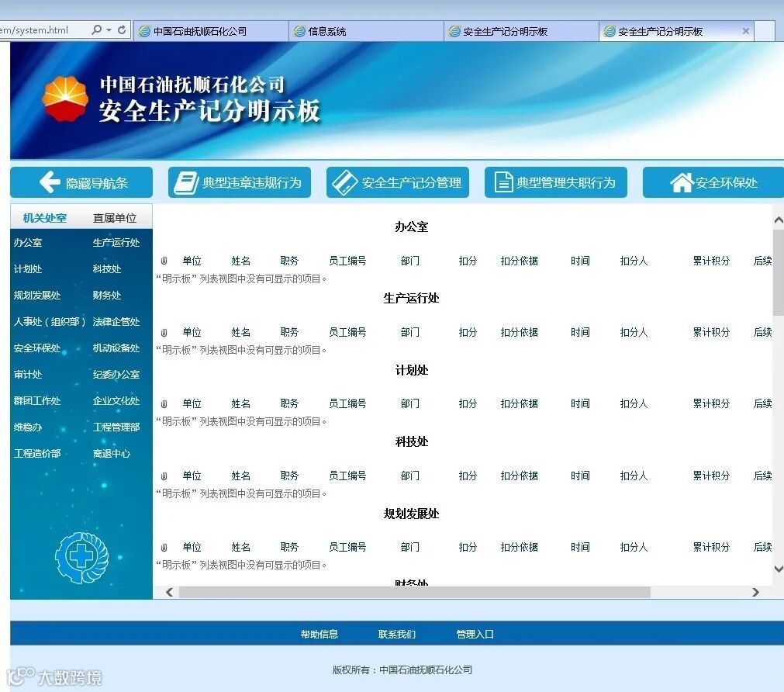784x692 pixels.
Task: Open the 审计处 sidebar link
Action: (x=28, y=374)
